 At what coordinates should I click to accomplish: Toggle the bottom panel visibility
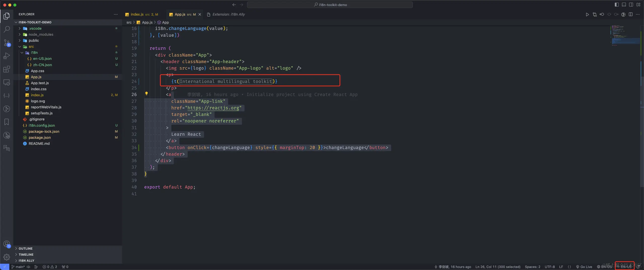tap(624, 5)
